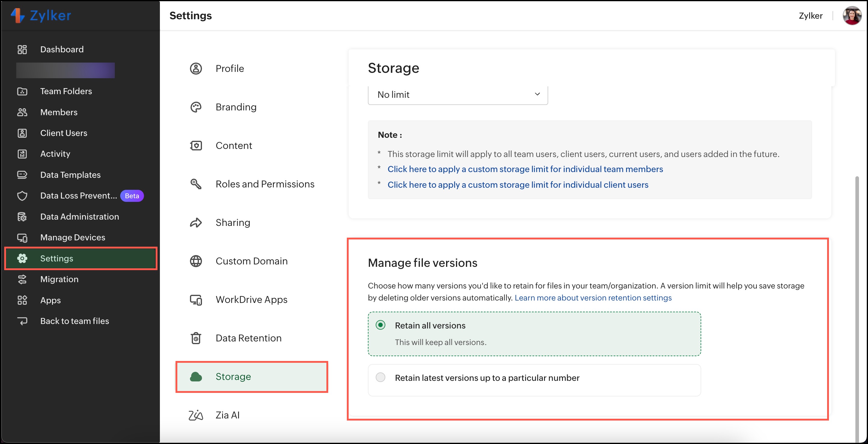Click the Migration arrows icon

tap(22, 279)
